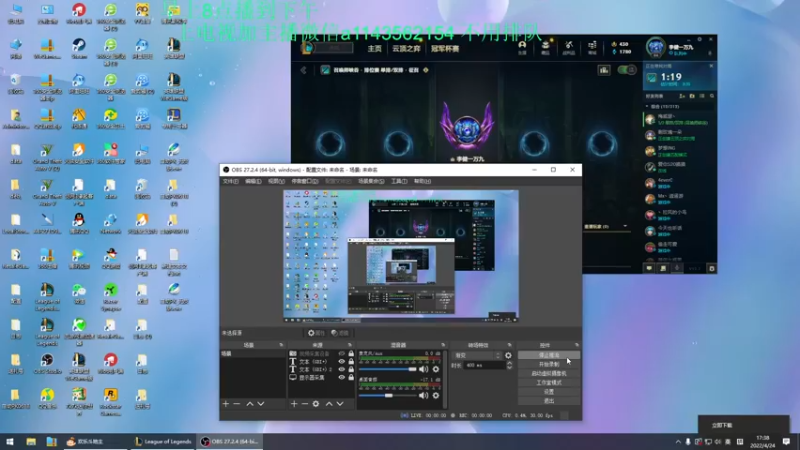
Task: Click the 停止推流 button
Action: 549,355
